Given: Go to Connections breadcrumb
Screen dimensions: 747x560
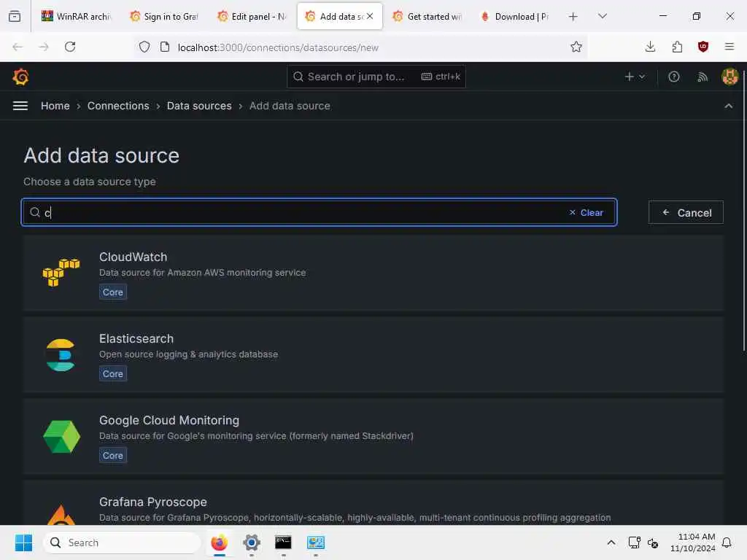Looking at the screenshot, I should [x=118, y=106].
